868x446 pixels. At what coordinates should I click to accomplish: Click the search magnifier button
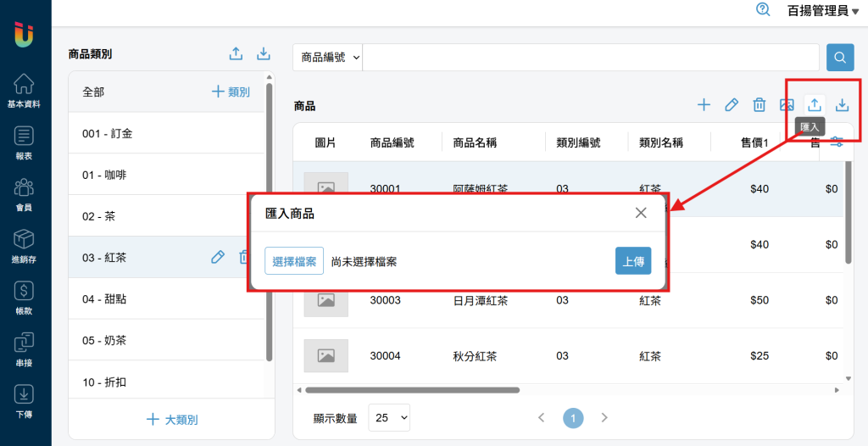pos(840,58)
